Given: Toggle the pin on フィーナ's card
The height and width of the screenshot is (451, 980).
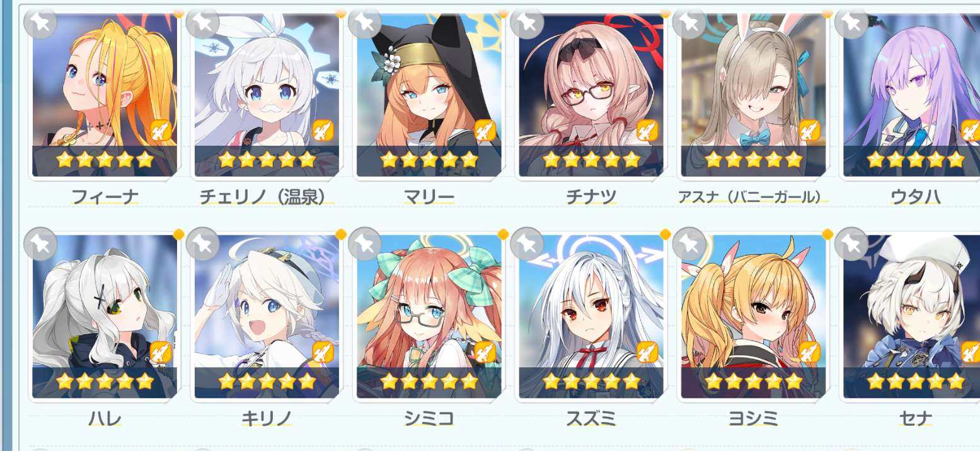Looking at the screenshot, I should click(x=40, y=23).
